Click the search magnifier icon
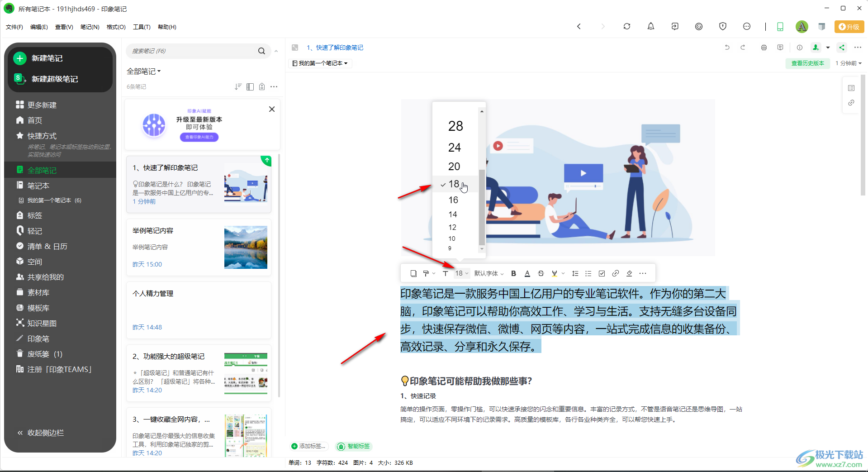868x472 pixels. [261, 51]
